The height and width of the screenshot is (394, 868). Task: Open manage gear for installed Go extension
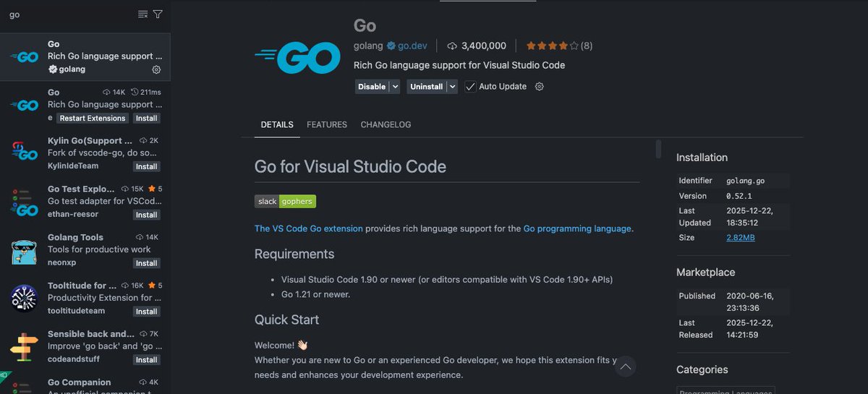(156, 69)
